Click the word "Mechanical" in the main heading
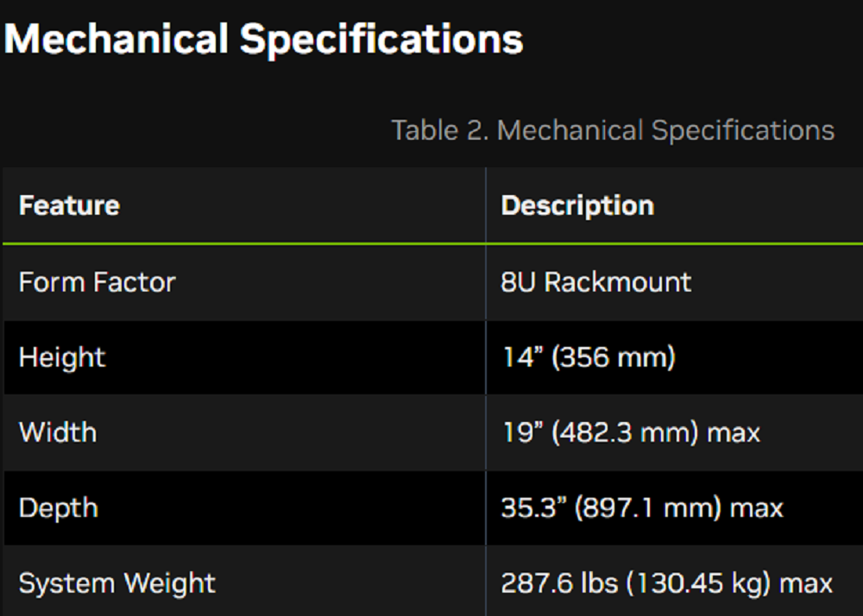The width and height of the screenshot is (863, 616). (x=117, y=39)
